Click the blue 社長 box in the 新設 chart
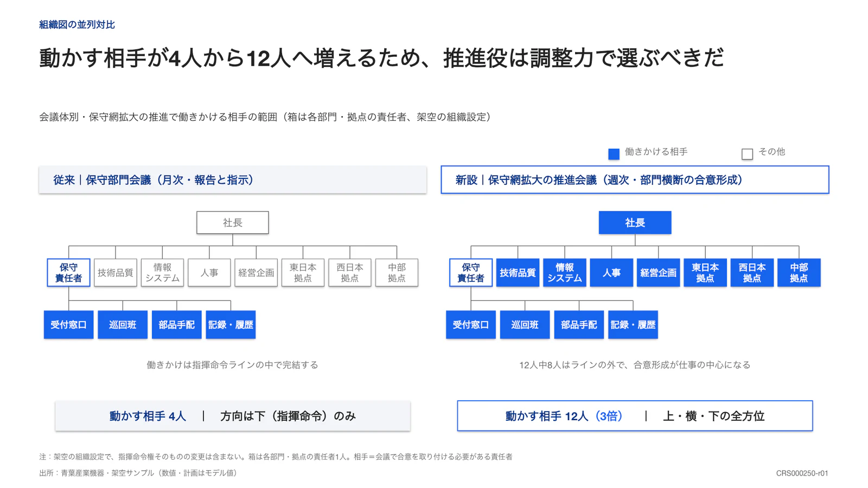The image size is (868, 488). tap(635, 223)
